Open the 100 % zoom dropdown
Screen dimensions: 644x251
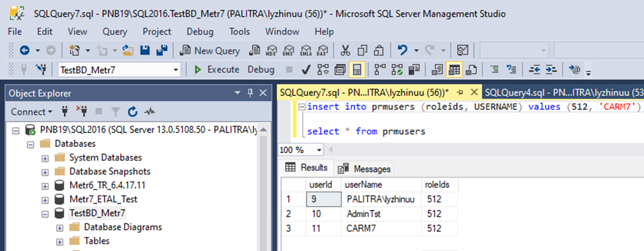tap(319, 150)
